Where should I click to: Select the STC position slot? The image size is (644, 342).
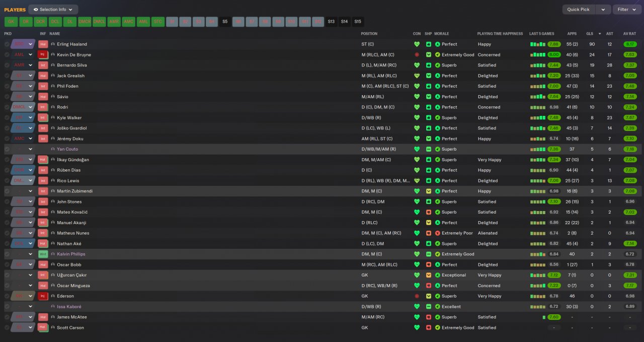coord(158,22)
